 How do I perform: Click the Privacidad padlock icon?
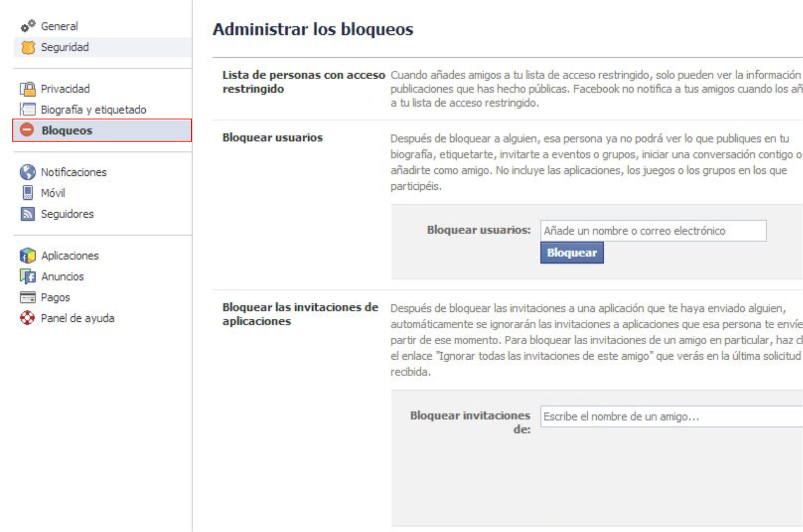[x=28, y=89]
